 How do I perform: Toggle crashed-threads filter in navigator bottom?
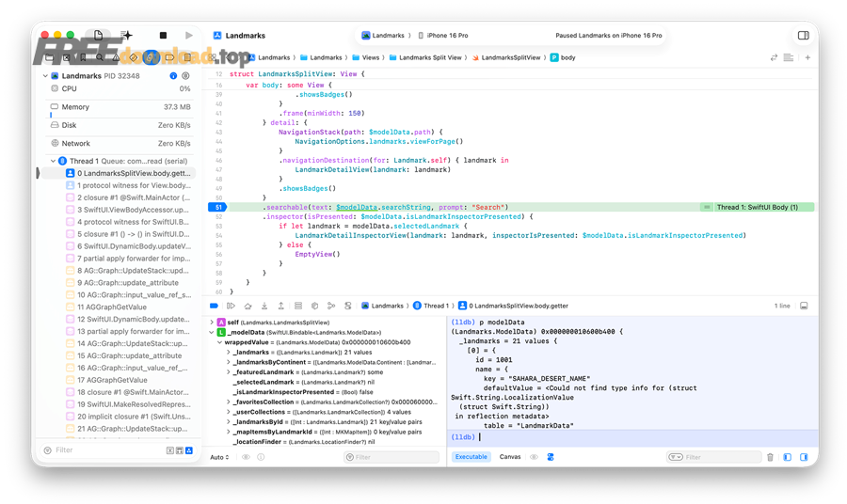pyautogui.click(x=169, y=450)
